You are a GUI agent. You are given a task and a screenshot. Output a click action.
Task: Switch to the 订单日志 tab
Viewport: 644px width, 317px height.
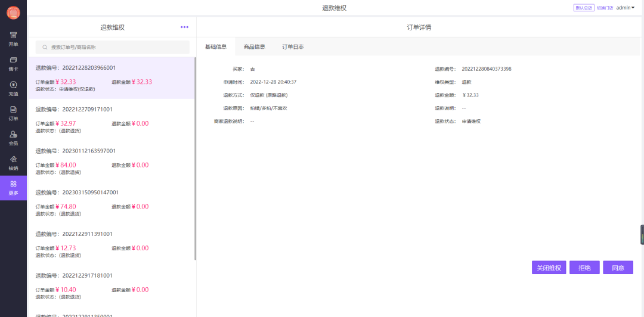[x=293, y=47]
